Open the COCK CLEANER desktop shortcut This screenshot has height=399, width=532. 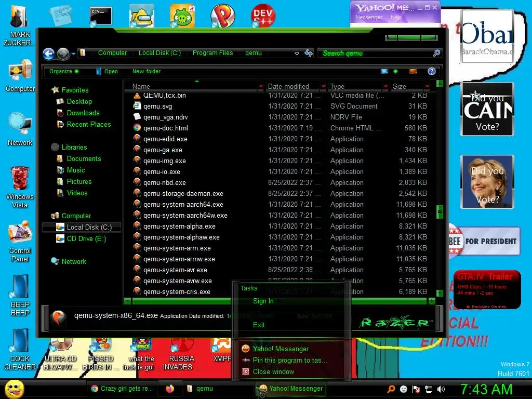20,350
